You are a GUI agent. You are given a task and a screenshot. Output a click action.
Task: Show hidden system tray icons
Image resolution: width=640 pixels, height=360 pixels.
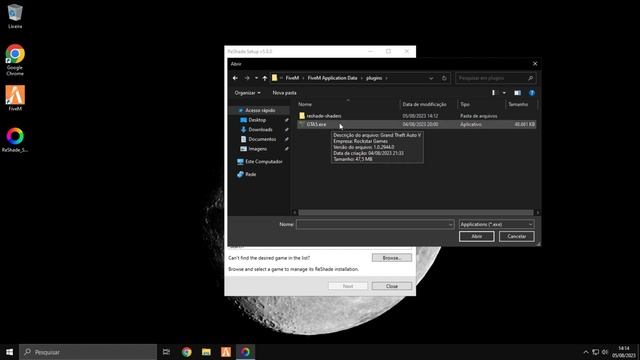tap(586, 352)
